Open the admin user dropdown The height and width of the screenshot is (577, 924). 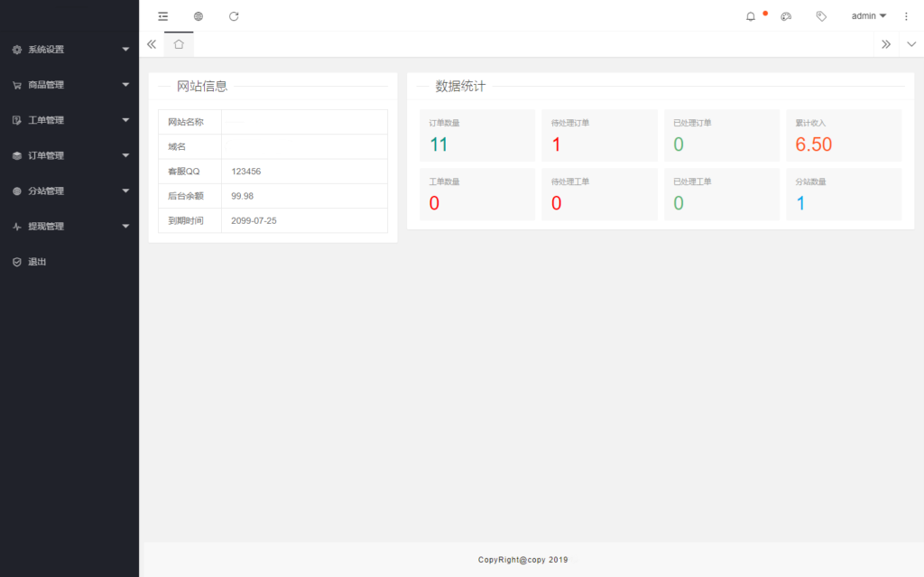click(x=869, y=16)
